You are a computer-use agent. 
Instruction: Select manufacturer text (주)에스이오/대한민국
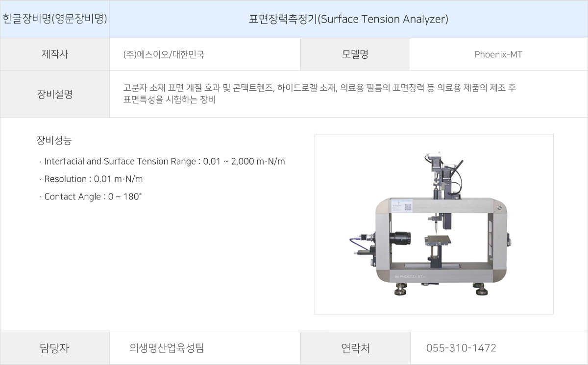[164, 55]
